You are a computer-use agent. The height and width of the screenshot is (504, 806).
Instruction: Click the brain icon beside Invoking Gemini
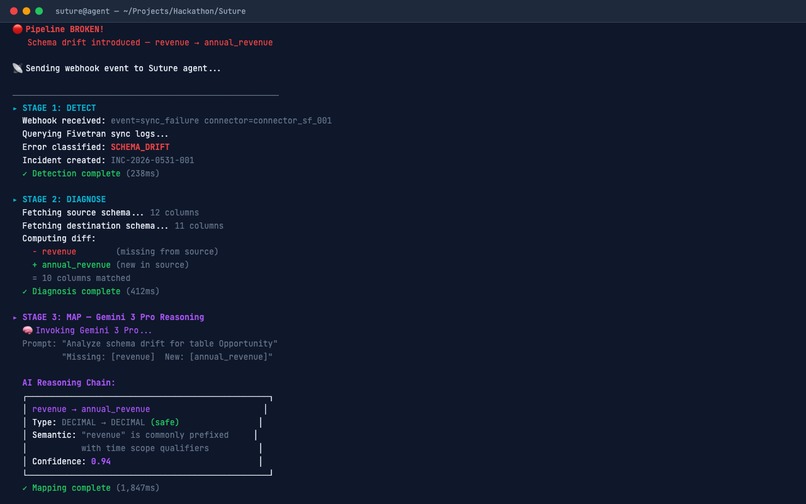pos(27,330)
